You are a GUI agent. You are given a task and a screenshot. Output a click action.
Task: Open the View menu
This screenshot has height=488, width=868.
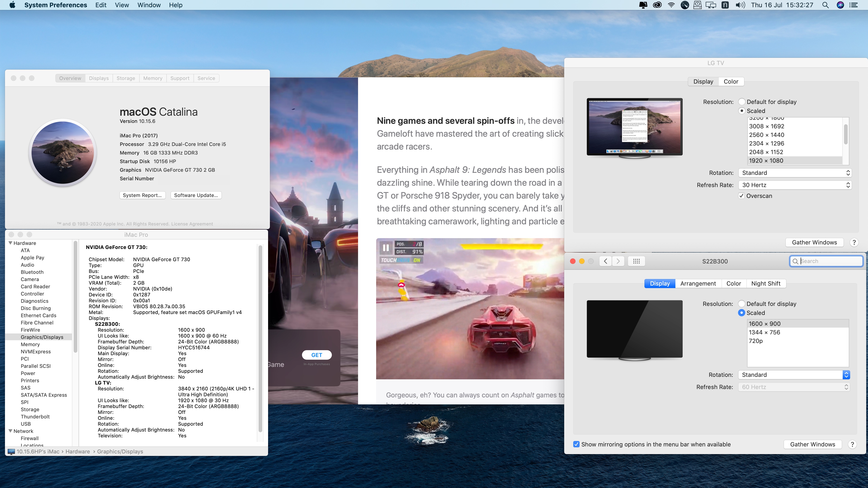[x=122, y=5]
